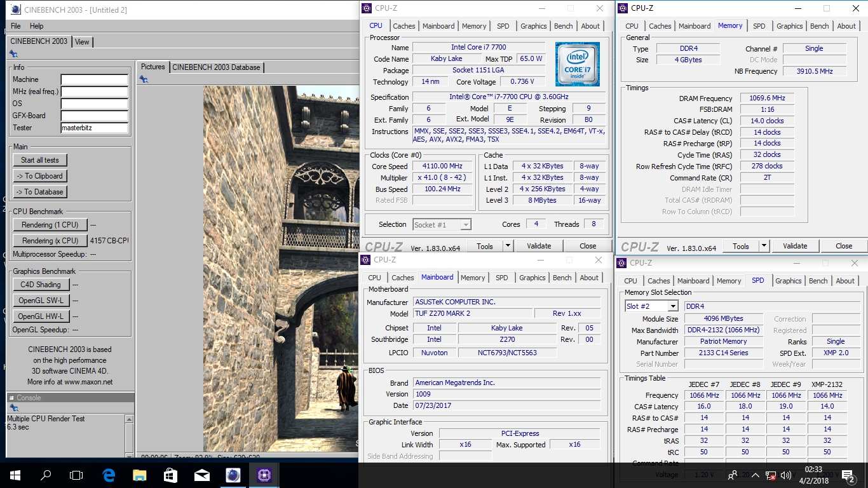Click pin icon in the Console panel
This screenshot has height=488, width=868.
click(13, 408)
